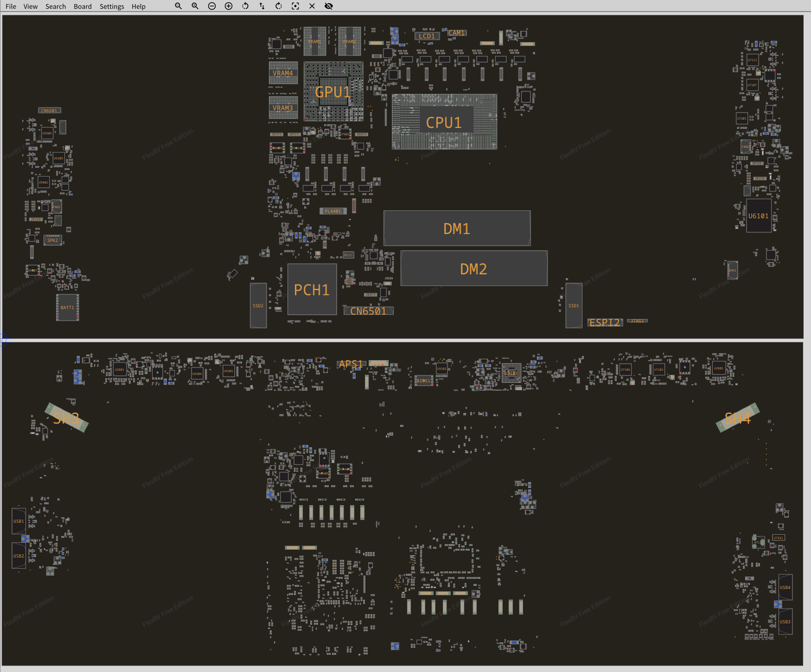Rotate board counter-clockwise
Viewport: 811px width, 672px height.
pyautogui.click(x=245, y=6)
